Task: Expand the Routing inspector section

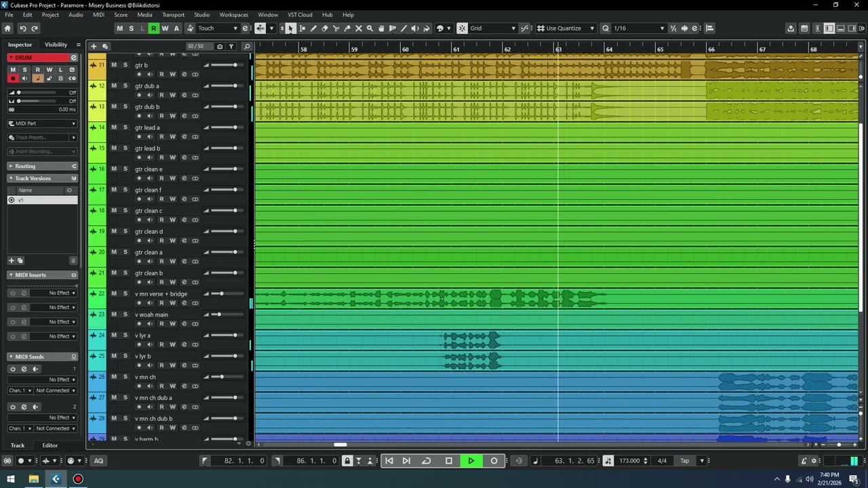Action: point(42,166)
